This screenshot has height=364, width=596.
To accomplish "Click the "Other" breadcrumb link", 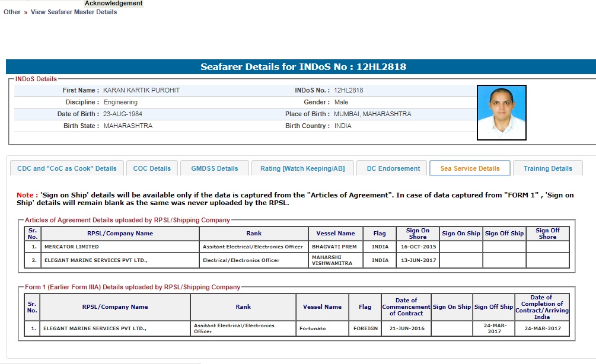I will click(x=12, y=12).
